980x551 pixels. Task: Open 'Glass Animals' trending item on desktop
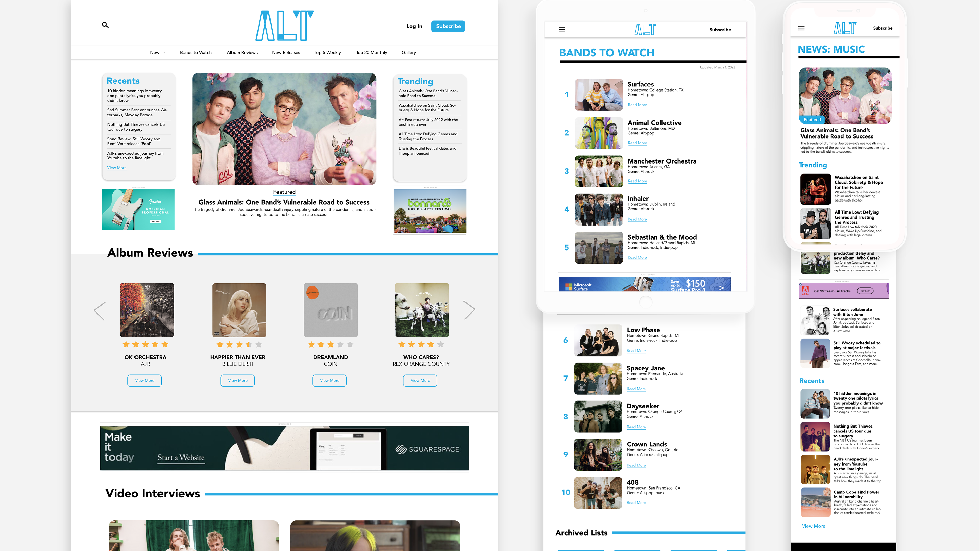pos(428,93)
